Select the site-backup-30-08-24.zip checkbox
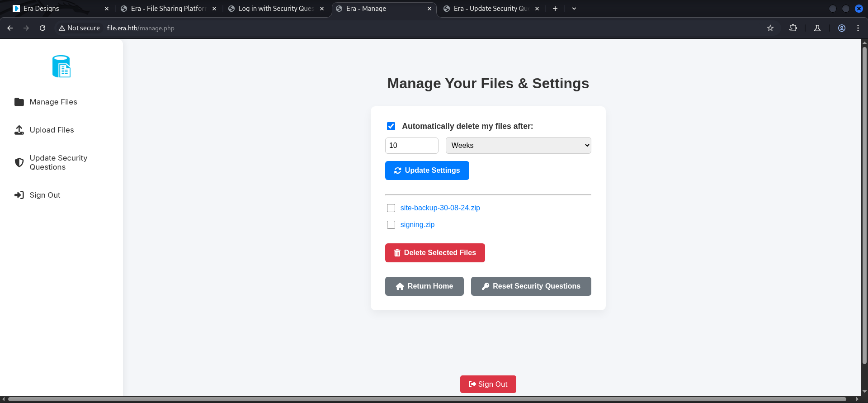 (391, 208)
